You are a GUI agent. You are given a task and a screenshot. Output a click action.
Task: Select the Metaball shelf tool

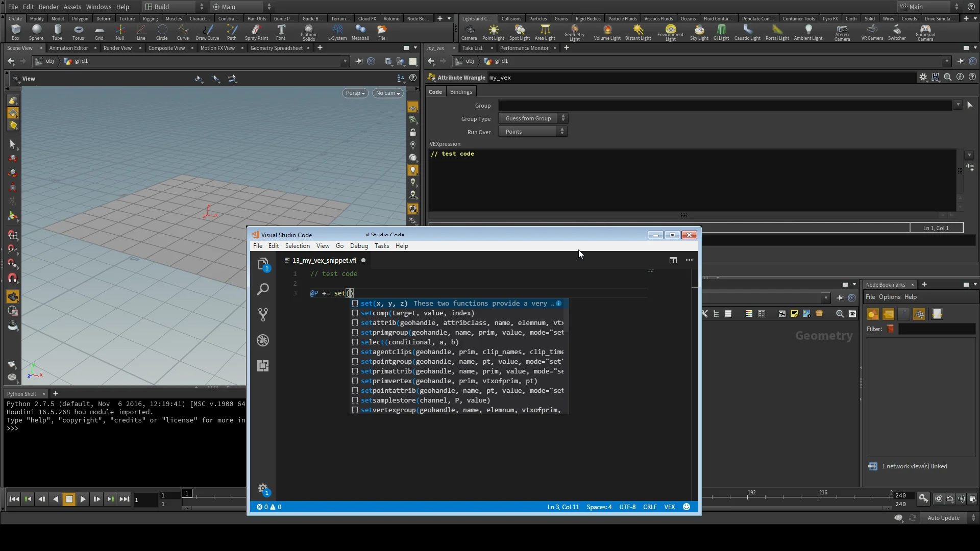point(360,32)
